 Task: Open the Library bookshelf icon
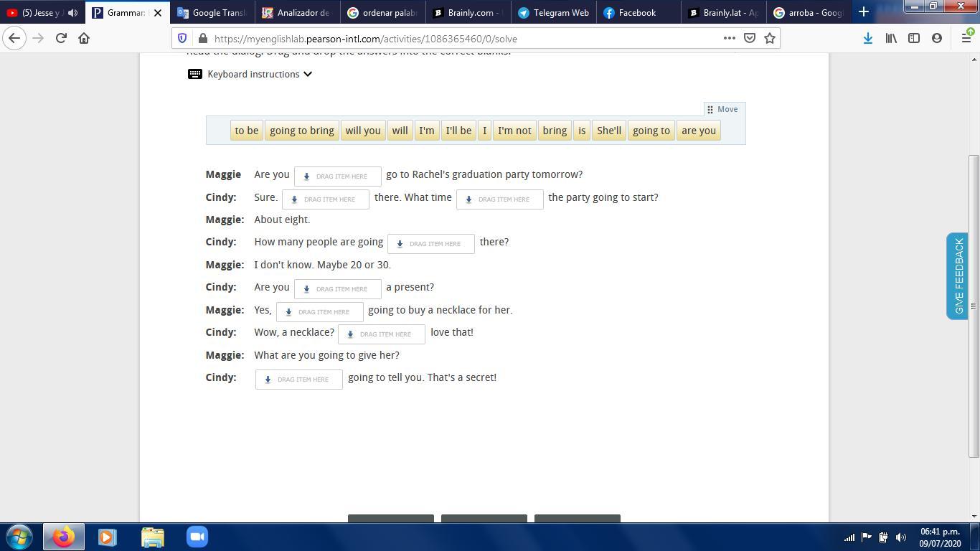[x=891, y=38]
